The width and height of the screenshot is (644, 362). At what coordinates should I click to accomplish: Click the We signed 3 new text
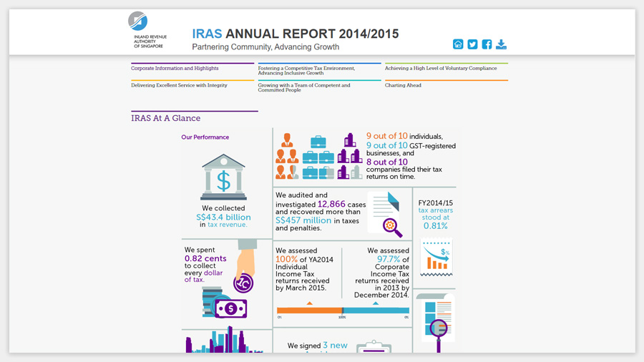[318, 346]
